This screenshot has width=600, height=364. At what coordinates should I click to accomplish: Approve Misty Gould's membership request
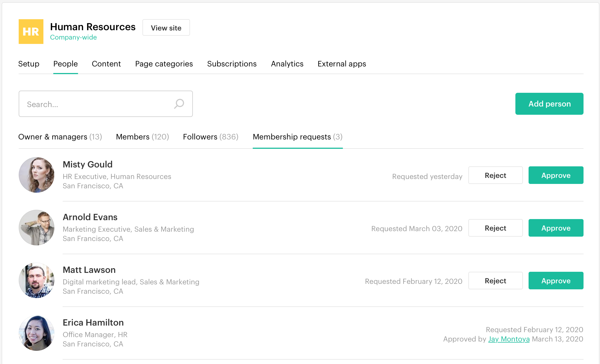[556, 175]
